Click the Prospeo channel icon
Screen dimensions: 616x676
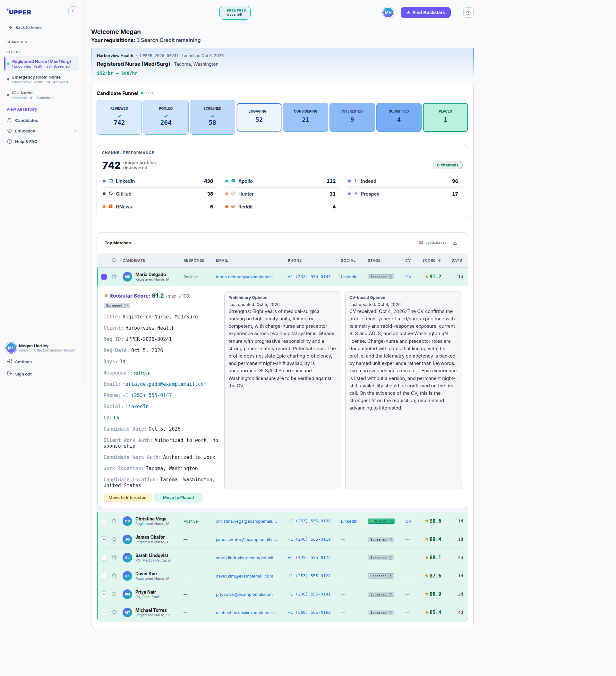pos(355,194)
